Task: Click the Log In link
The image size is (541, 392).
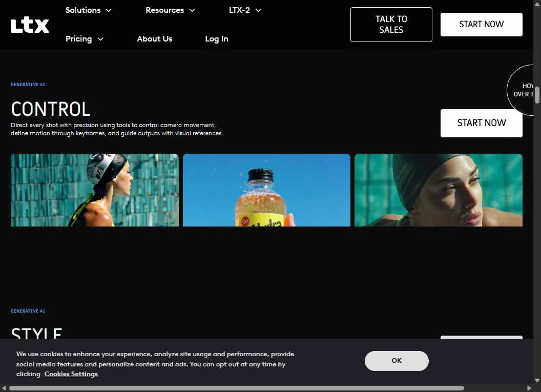Action: [x=217, y=38]
